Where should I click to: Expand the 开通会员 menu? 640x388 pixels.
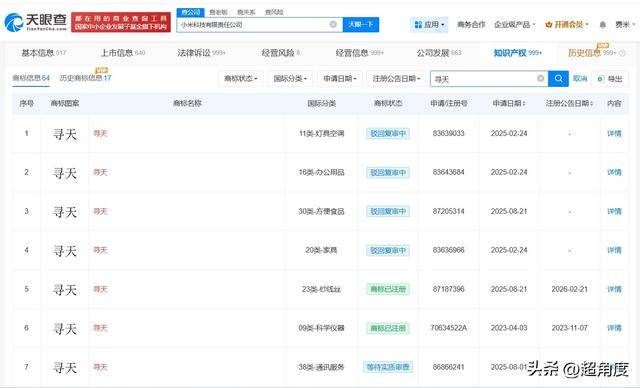coord(567,25)
